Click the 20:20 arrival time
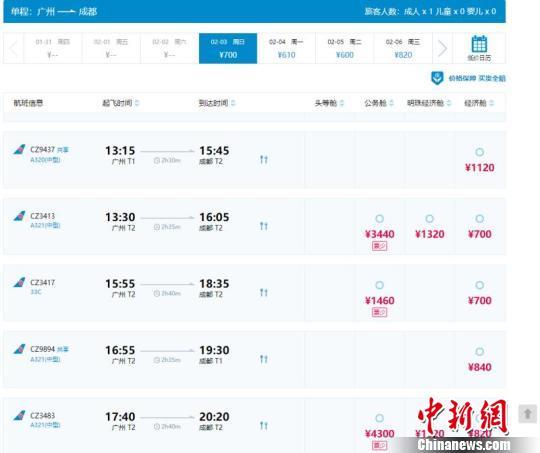This screenshot has height=453, width=540. [214, 417]
